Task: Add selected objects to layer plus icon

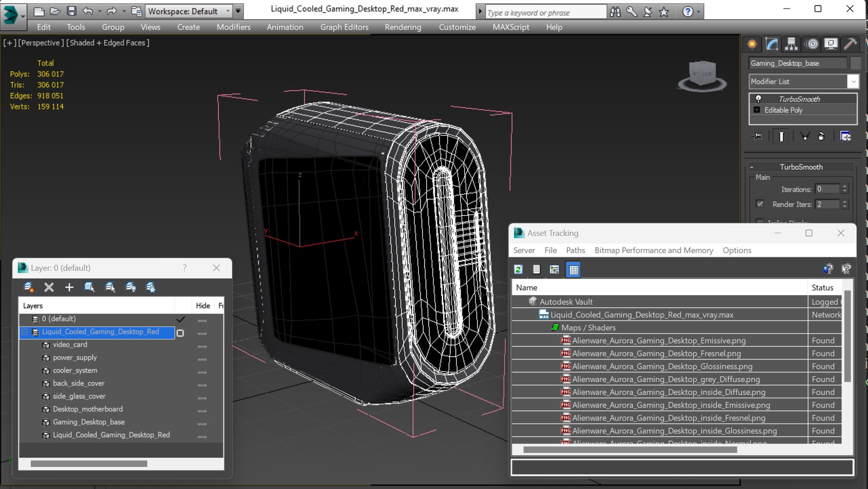Action: 69,287
